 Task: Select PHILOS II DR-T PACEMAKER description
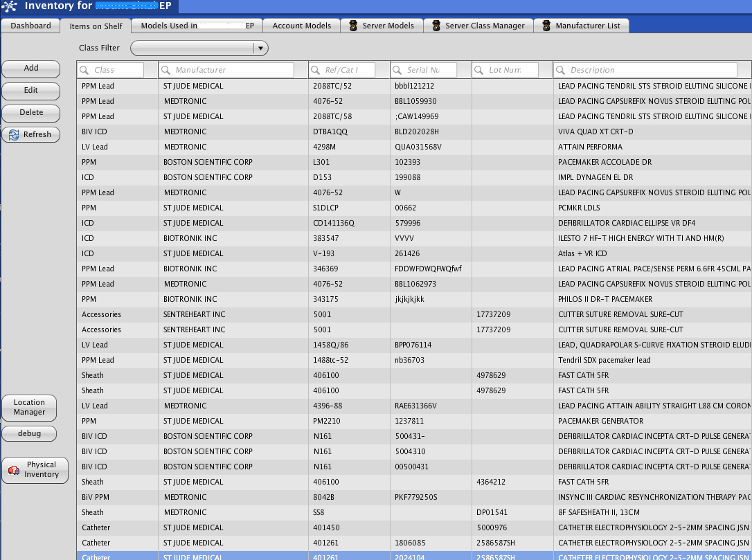[x=605, y=300]
